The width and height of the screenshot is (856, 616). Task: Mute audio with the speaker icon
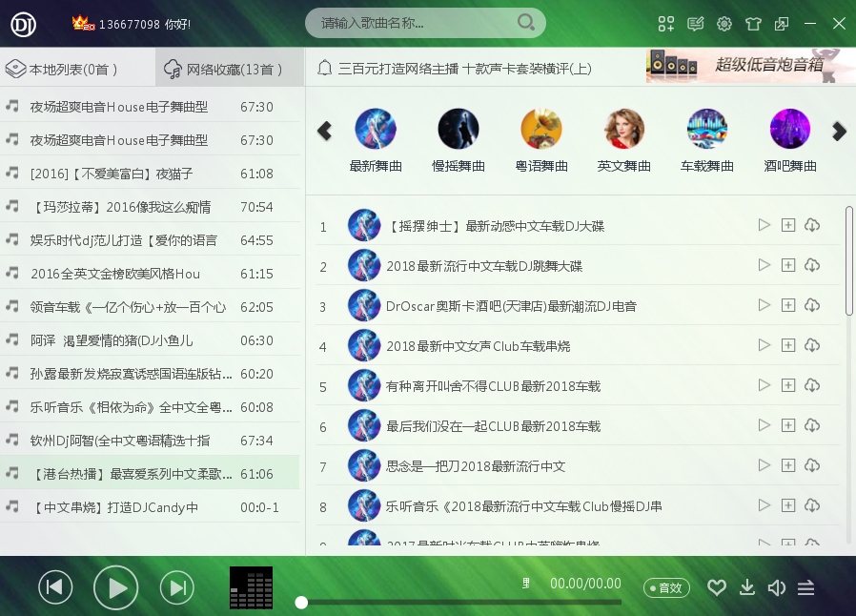pyautogui.click(x=777, y=587)
